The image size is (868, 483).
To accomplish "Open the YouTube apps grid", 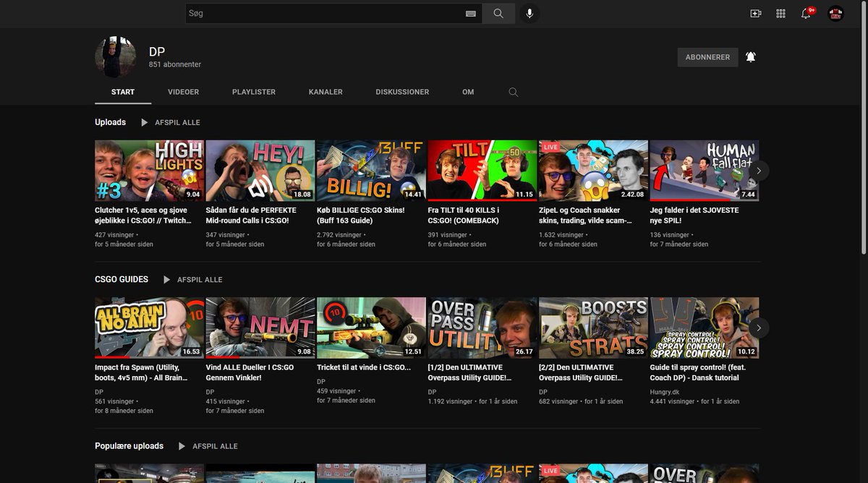I will tap(781, 14).
